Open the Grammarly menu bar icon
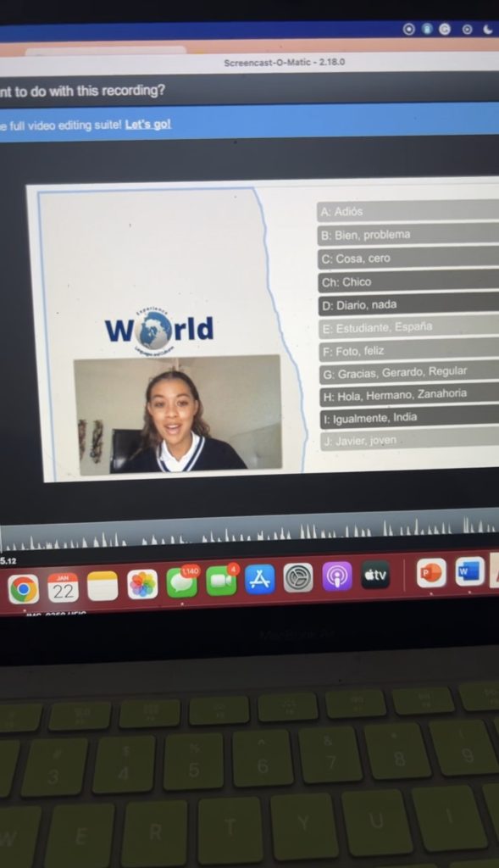 (x=445, y=30)
